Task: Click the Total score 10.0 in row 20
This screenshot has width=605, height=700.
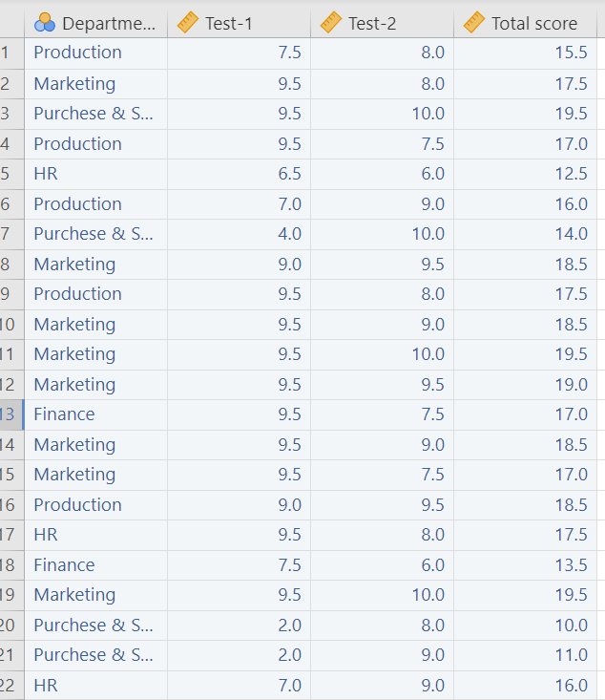Action: point(571,626)
